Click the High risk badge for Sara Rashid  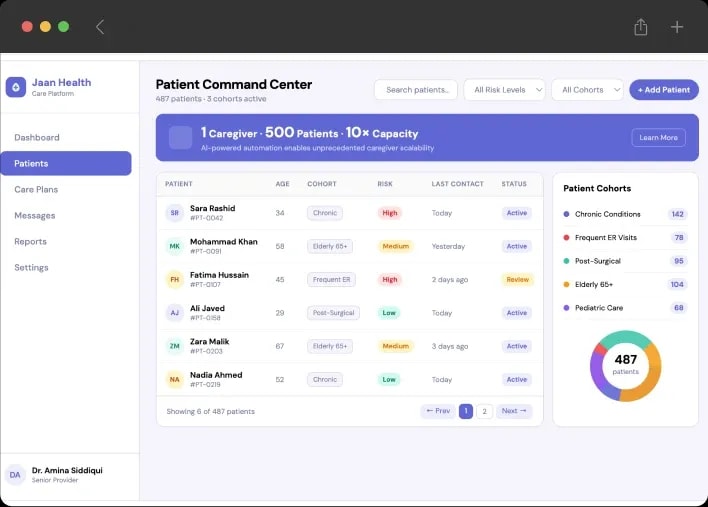click(x=390, y=213)
